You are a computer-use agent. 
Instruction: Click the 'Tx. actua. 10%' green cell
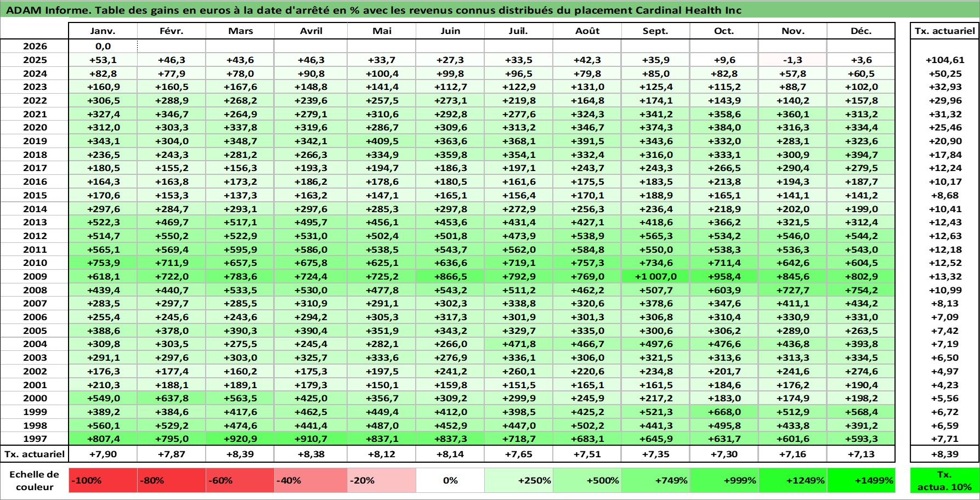coord(944,480)
